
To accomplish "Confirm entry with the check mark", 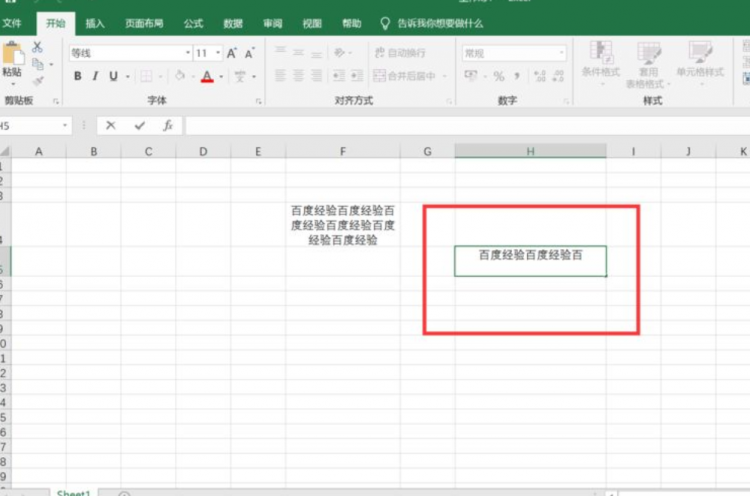I will (x=140, y=125).
